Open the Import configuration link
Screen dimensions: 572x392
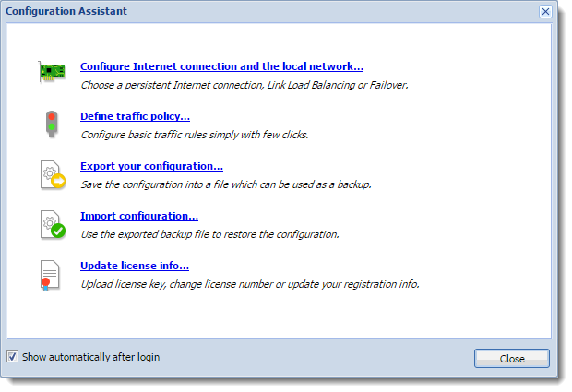[139, 216]
